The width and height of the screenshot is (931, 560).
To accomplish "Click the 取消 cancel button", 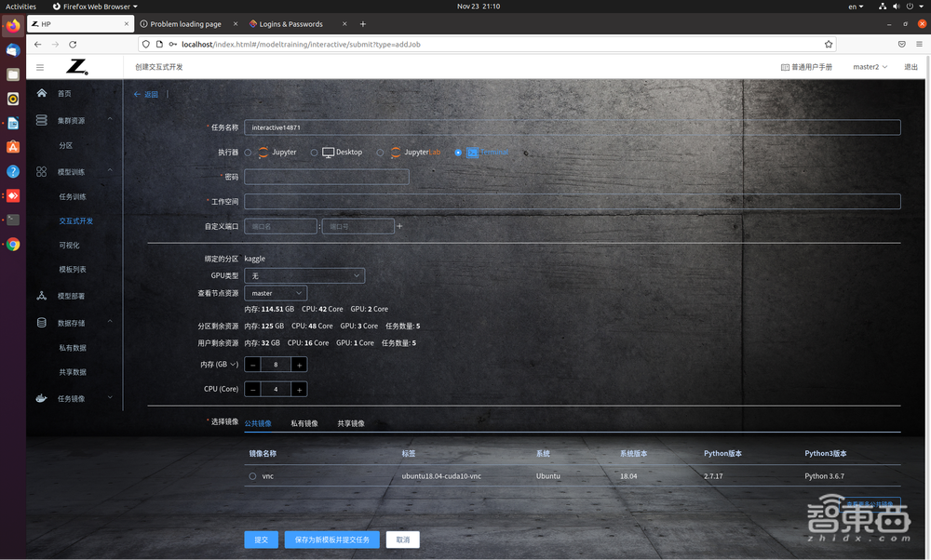I will coord(403,540).
